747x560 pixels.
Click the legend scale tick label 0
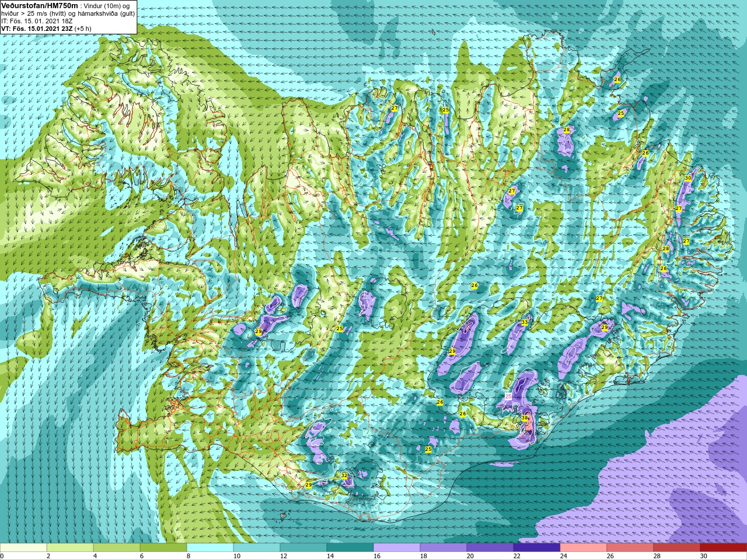(x=2, y=556)
